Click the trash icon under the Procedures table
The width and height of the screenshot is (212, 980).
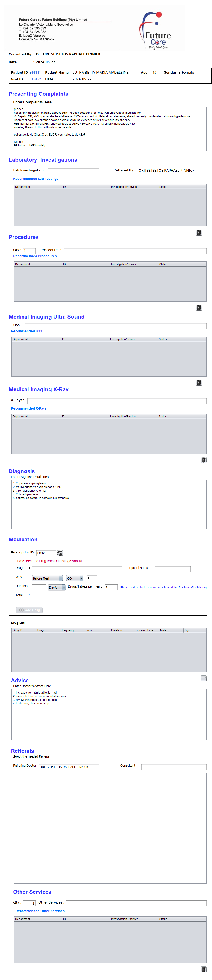(199, 307)
